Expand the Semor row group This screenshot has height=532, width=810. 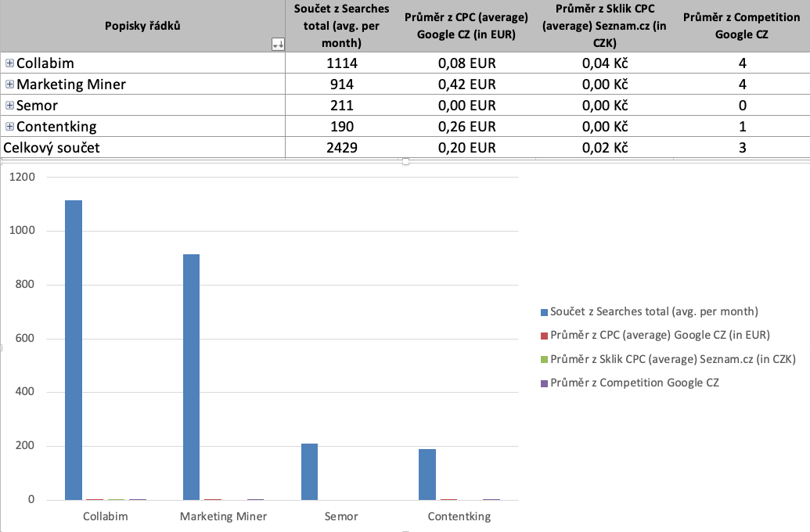coord(9,106)
